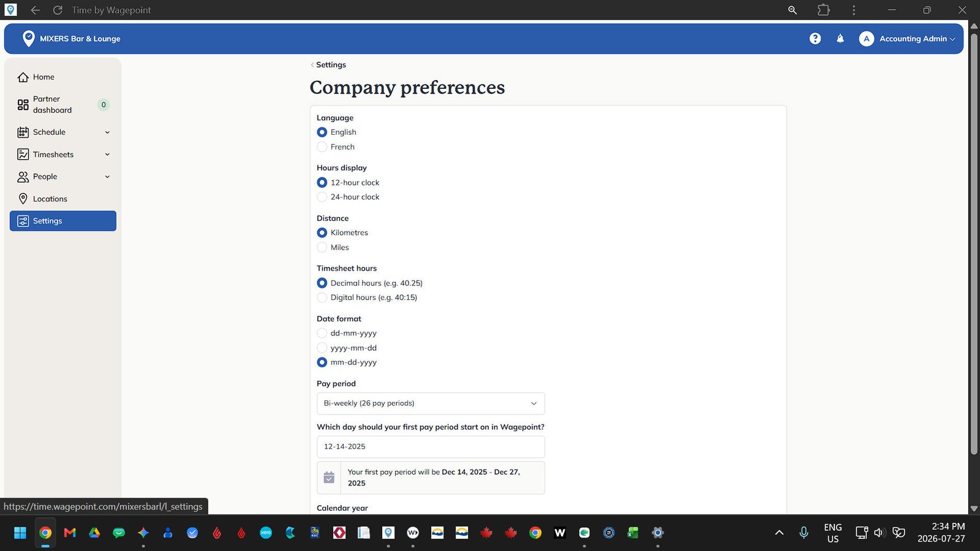This screenshot has width=980, height=551.
Task: Click the Partner dashboard 0 count badge
Action: pos(104,105)
